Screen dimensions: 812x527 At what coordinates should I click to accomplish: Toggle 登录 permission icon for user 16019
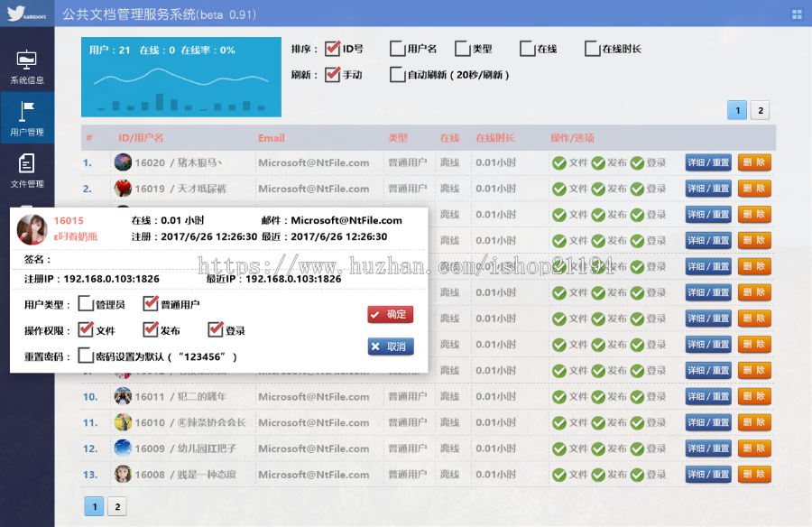click(637, 189)
